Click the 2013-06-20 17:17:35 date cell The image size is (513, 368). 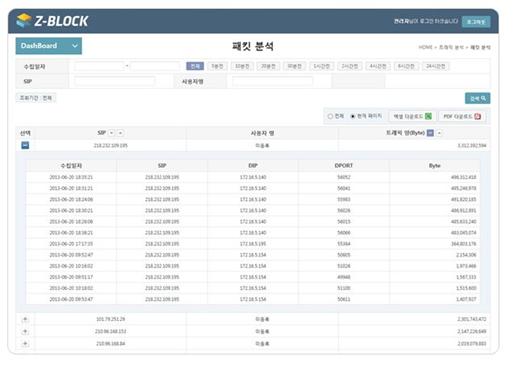[71, 244]
